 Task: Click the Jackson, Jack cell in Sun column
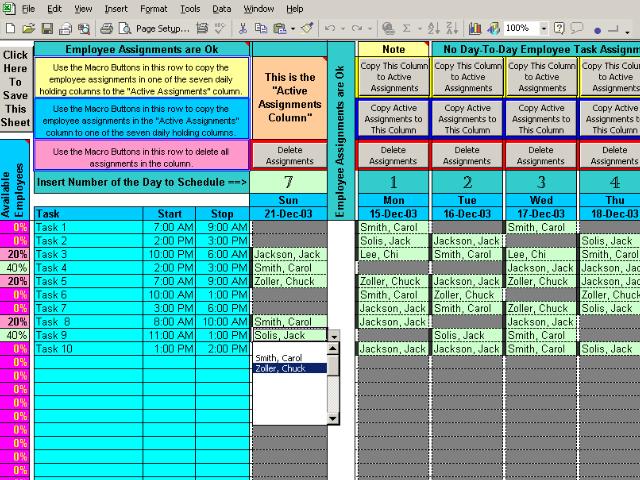[290, 254]
